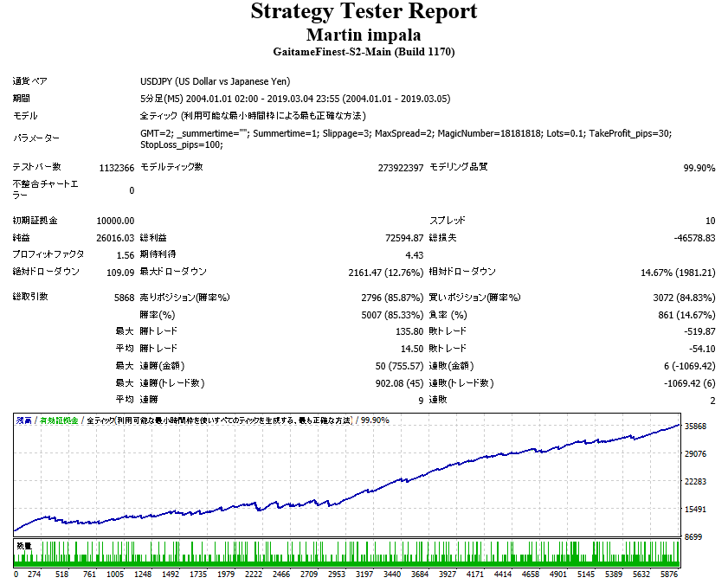This screenshot has width=728, height=584.
Task: Click the green 有効証拠金 equity legend label
Action: tap(59, 420)
